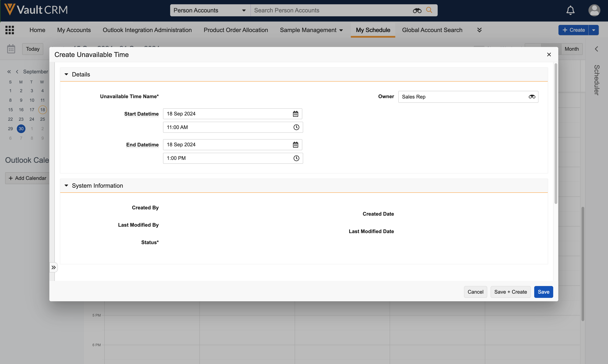
Task: Collapse the Details section
Action: point(66,74)
